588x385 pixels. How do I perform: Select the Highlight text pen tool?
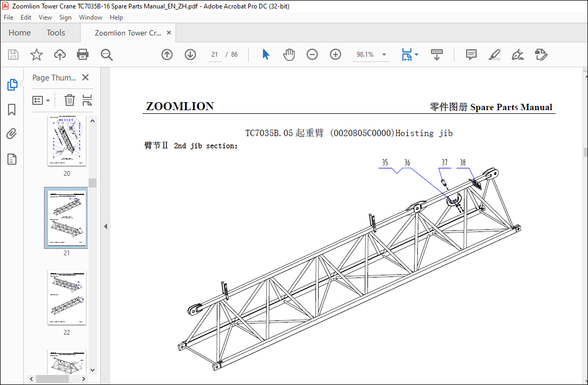[494, 55]
